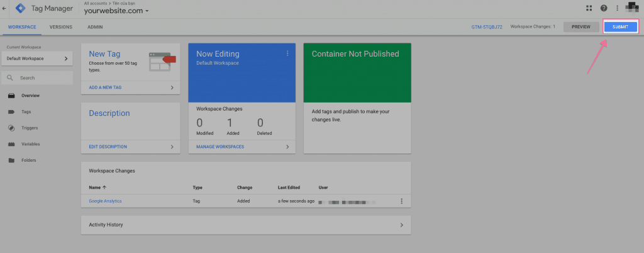Click Add a New Tag link

tap(105, 87)
